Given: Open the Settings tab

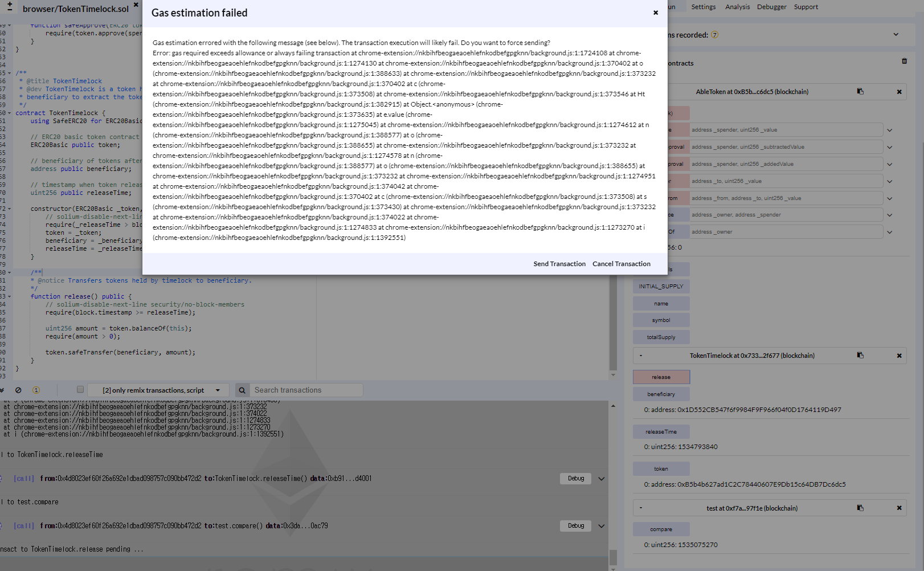Looking at the screenshot, I should tap(703, 6).
